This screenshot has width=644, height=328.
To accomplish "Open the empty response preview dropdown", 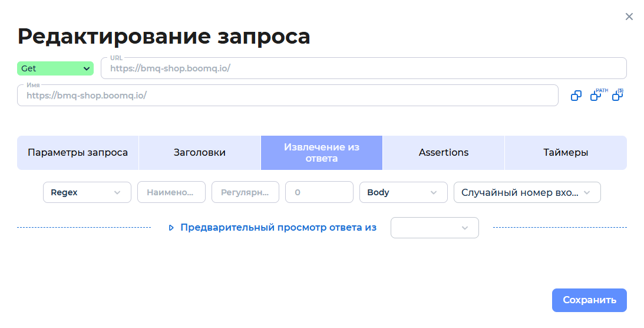I will (x=434, y=228).
